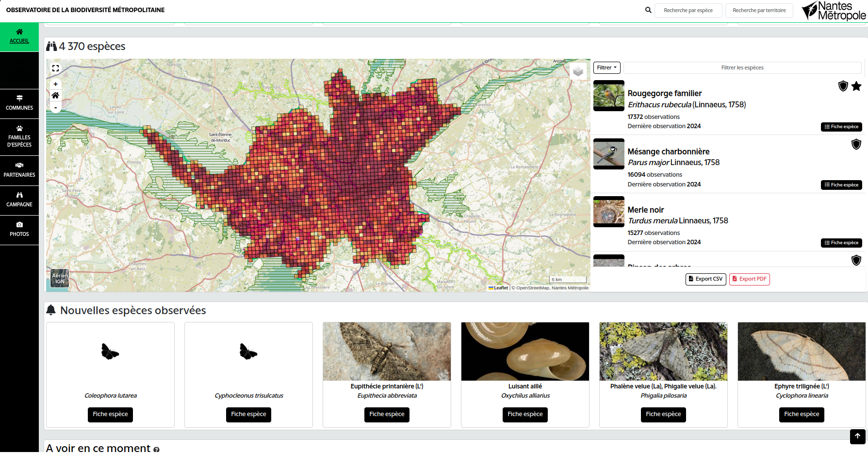Click the Merle noir species name
Image resolution: width=868 pixels, height=453 pixels.
click(x=645, y=210)
